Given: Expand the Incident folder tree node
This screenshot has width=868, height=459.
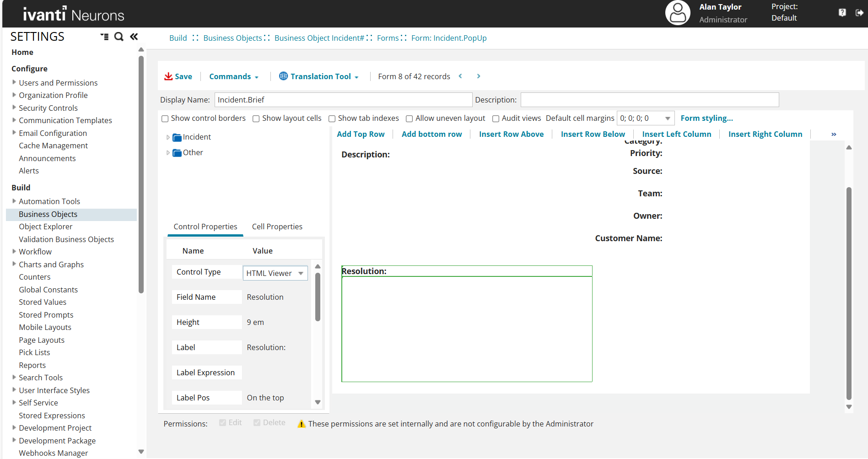Looking at the screenshot, I should coord(168,137).
